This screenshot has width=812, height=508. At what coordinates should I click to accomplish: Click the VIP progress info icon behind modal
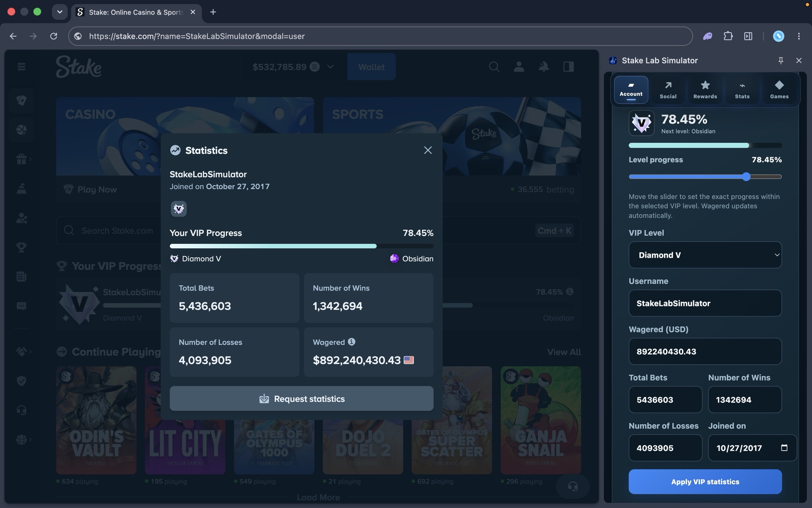tap(570, 291)
